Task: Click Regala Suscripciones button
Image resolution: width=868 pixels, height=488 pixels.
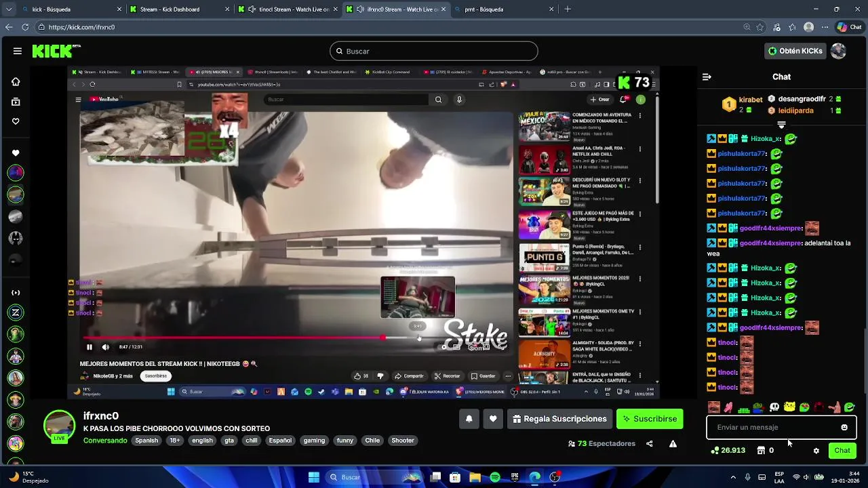Action: 559,419
